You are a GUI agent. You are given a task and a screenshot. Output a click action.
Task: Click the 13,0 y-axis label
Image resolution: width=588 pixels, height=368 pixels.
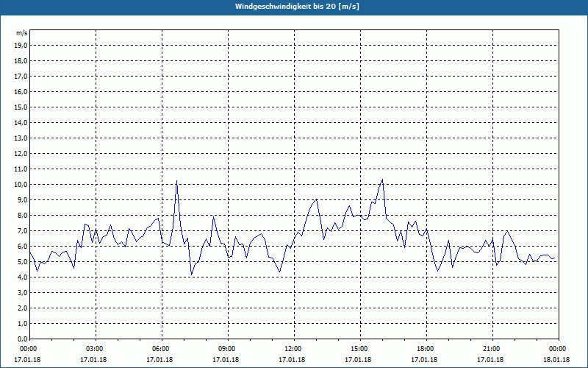[x=21, y=138]
